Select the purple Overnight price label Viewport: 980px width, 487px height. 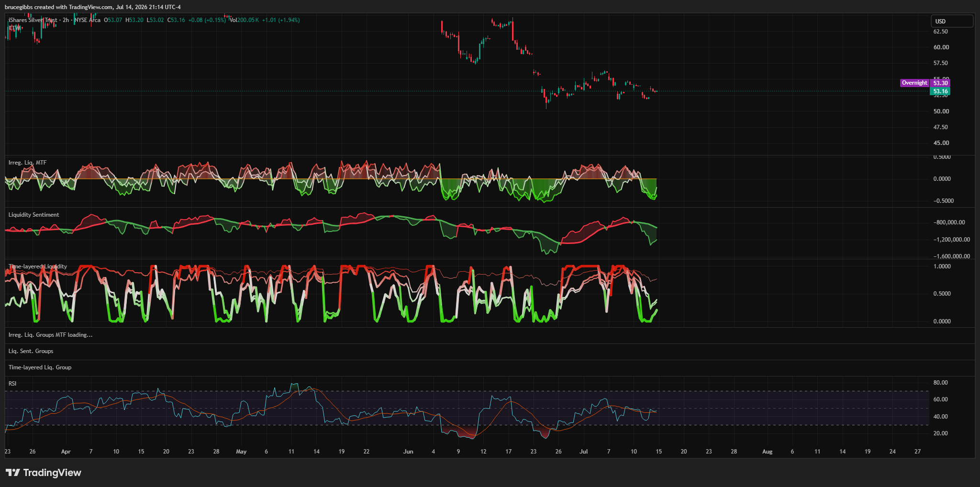point(914,83)
